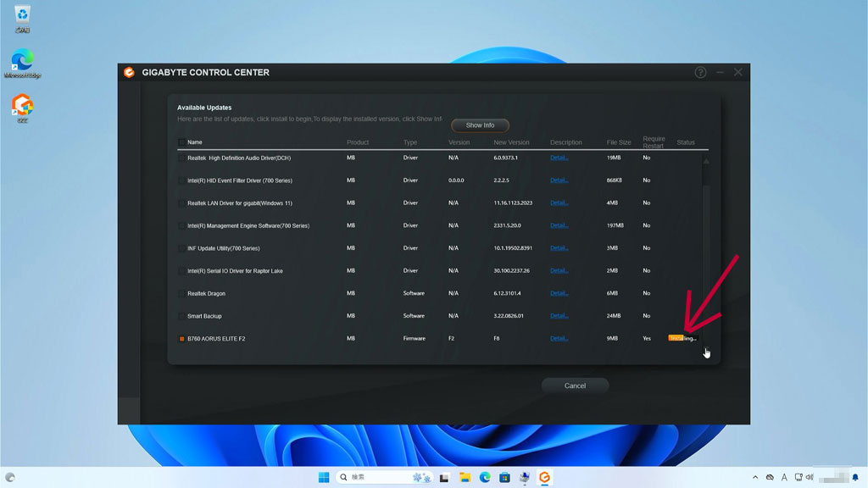The image size is (868, 488).
Task: Click the Gigabyte logo in title bar
Action: (129, 73)
